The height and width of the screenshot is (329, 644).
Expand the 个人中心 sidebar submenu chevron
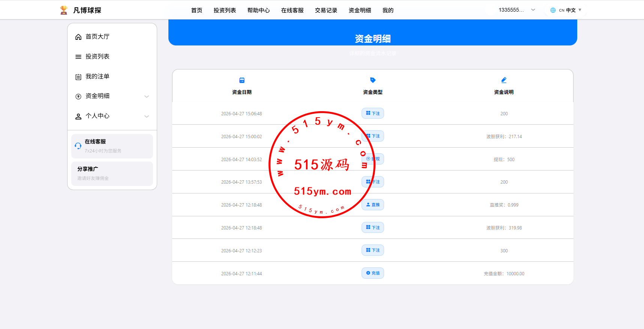point(147,116)
